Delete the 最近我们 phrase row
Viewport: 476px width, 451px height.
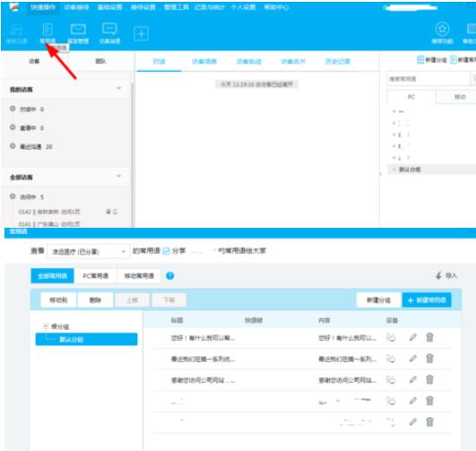point(429,359)
